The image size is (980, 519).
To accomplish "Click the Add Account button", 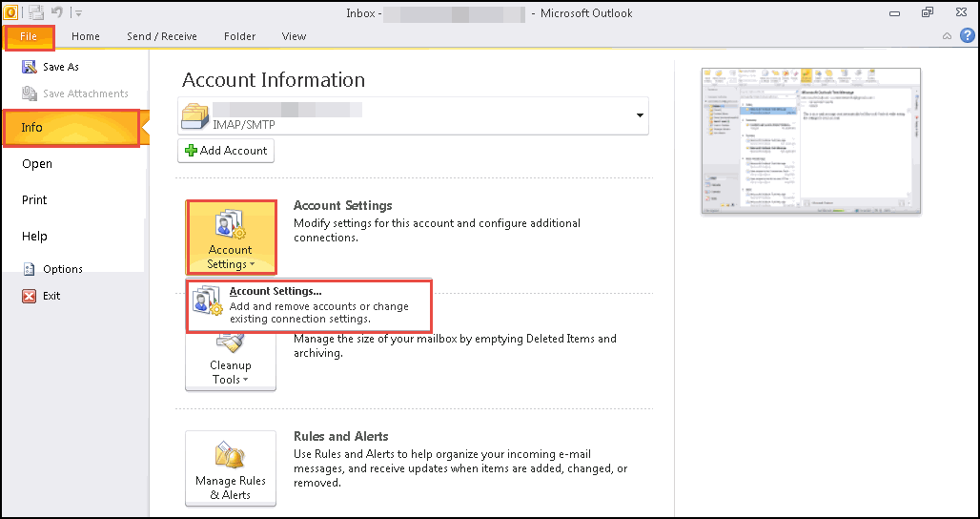I will pos(226,151).
